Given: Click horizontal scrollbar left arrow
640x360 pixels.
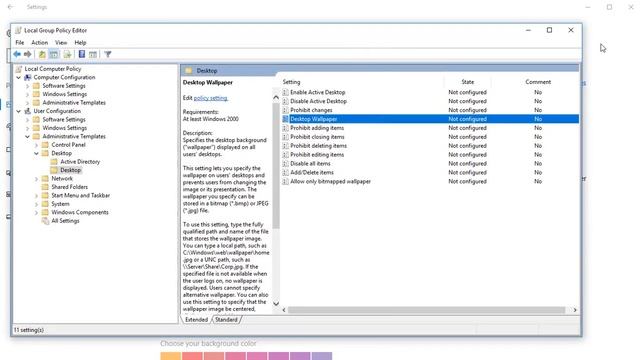Looking at the screenshot, I should pos(284,310).
